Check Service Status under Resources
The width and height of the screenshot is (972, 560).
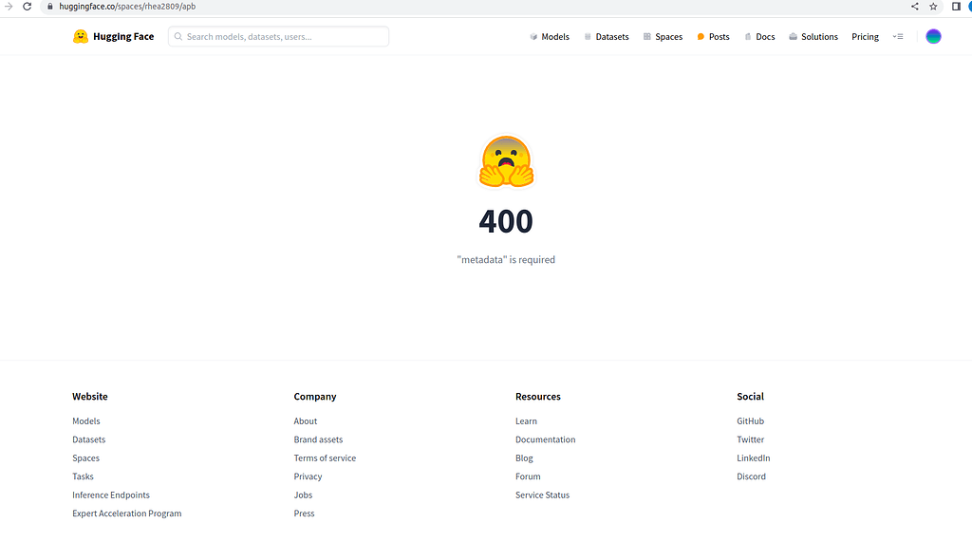point(542,495)
